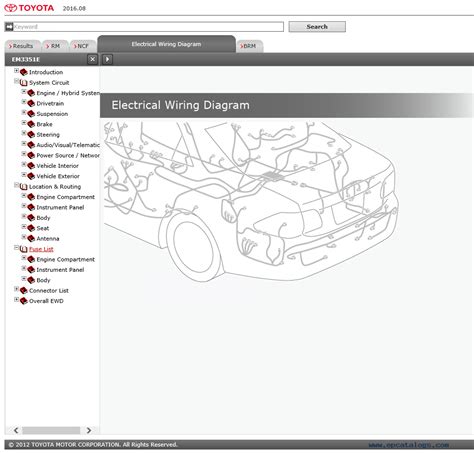
Task: Click Engine Compartment book icon under Fuse List
Action: (x=31, y=259)
